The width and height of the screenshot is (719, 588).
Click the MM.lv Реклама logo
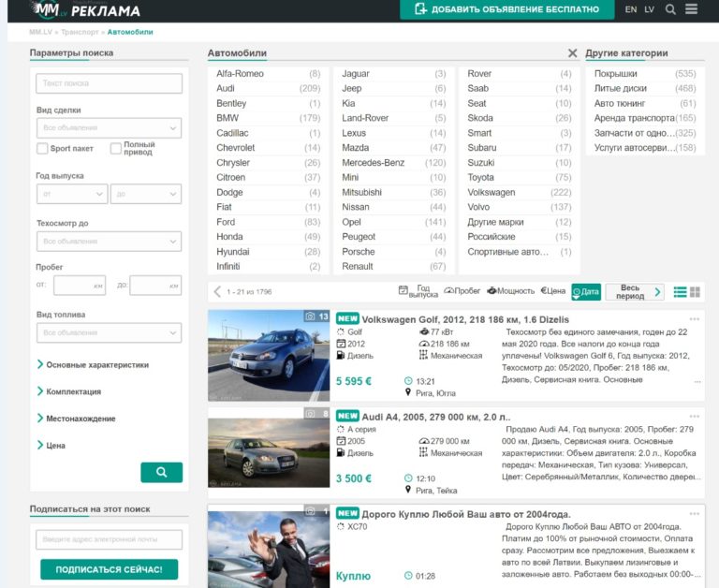[85, 9]
